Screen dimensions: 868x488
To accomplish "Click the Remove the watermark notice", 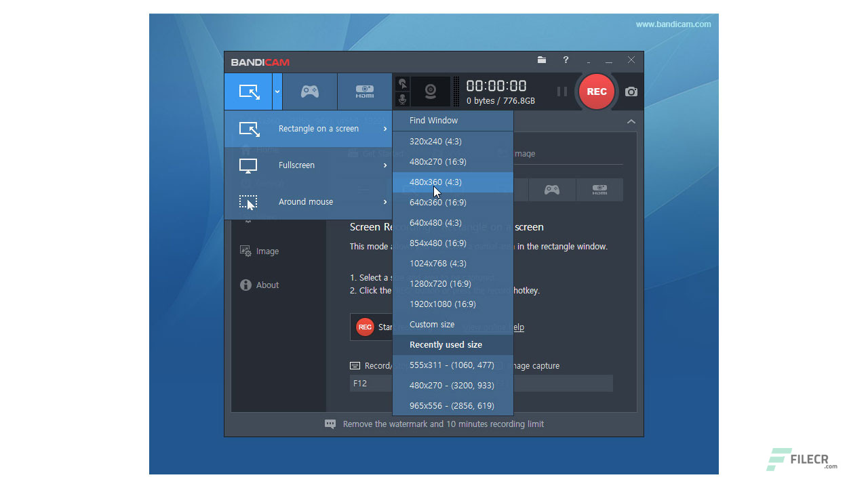I will point(434,424).
